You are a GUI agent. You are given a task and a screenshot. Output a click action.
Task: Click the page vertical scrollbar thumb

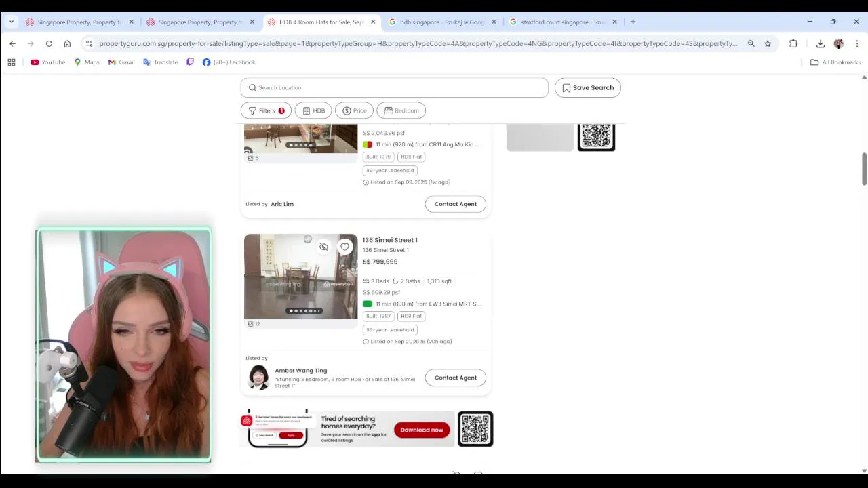(x=864, y=169)
